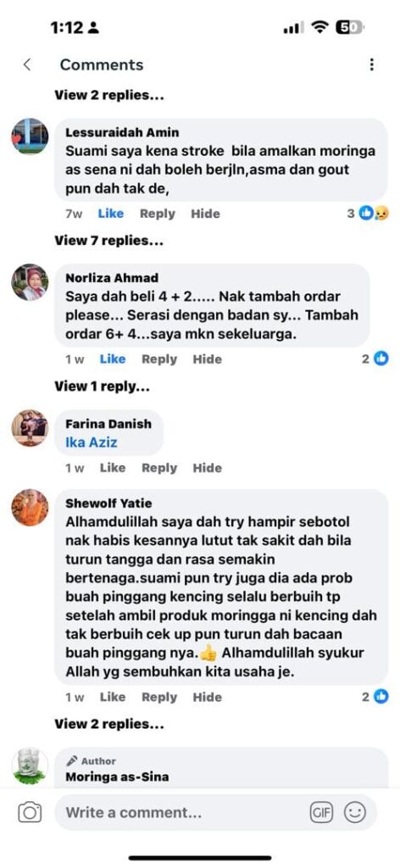Image resolution: width=400 pixels, height=868 pixels.
Task: View reactions on Lessuraidah Amin's comment
Action: coord(368,213)
